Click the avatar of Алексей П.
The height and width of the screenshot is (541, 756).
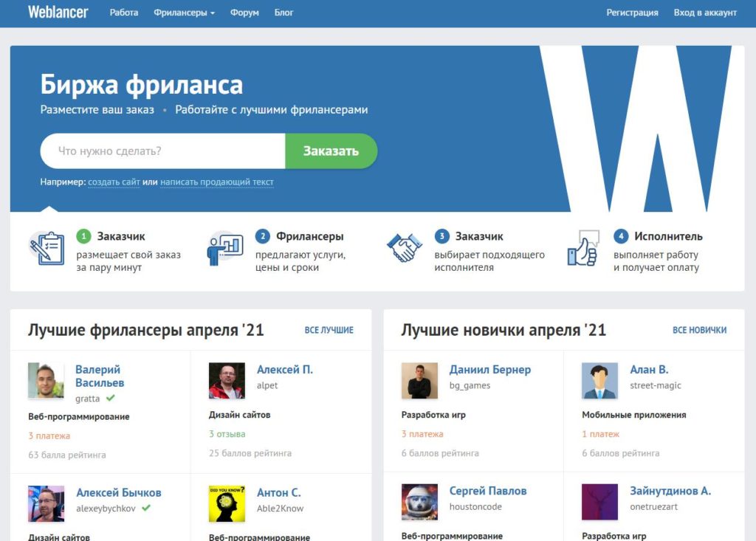point(227,380)
